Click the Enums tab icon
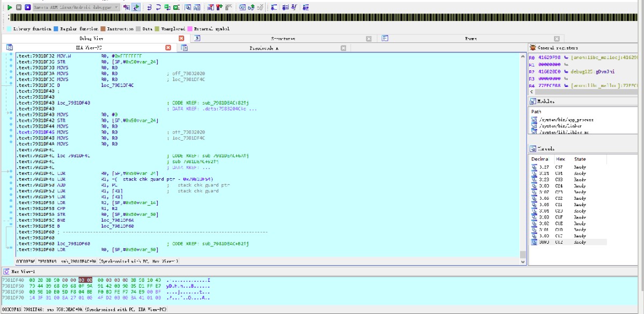 point(385,39)
